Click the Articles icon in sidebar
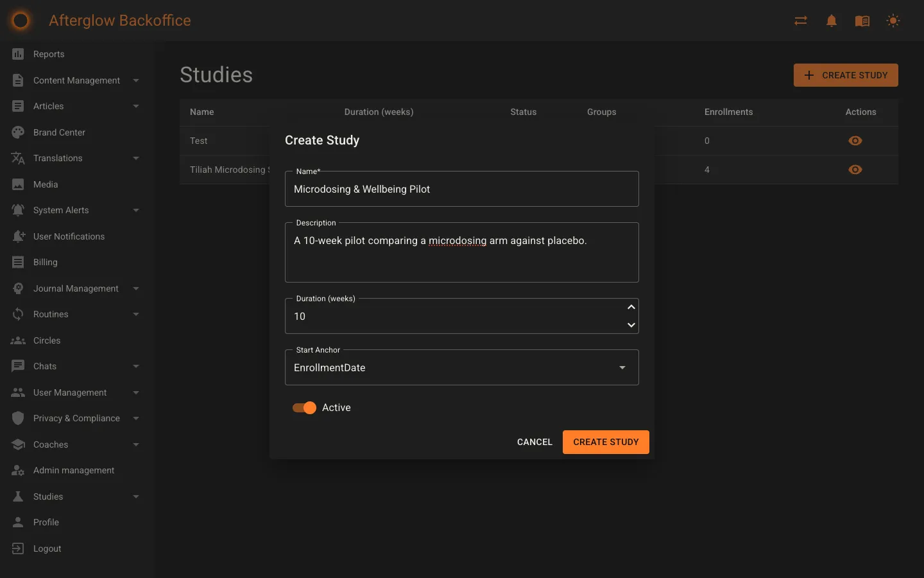Image resolution: width=924 pixels, height=578 pixels. click(x=18, y=106)
